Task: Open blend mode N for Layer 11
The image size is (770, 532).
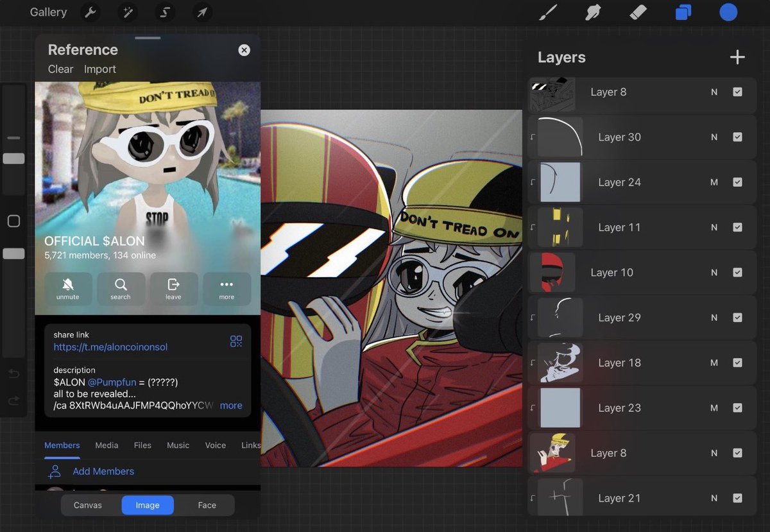Action: click(x=714, y=227)
